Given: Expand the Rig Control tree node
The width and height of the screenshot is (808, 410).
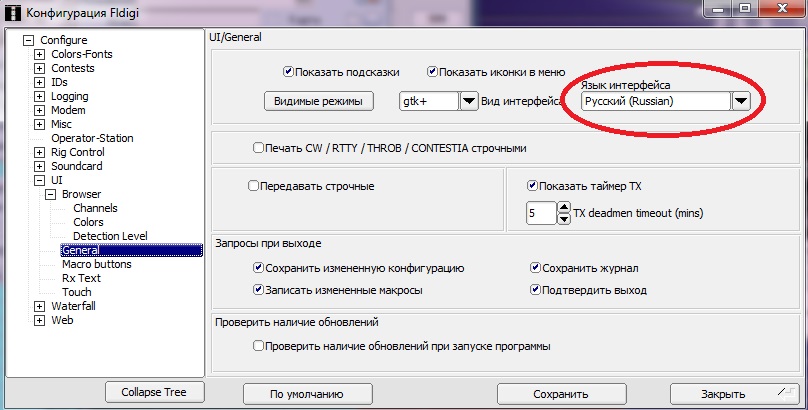Looking at the screenshot, I should tap(40, 152).
